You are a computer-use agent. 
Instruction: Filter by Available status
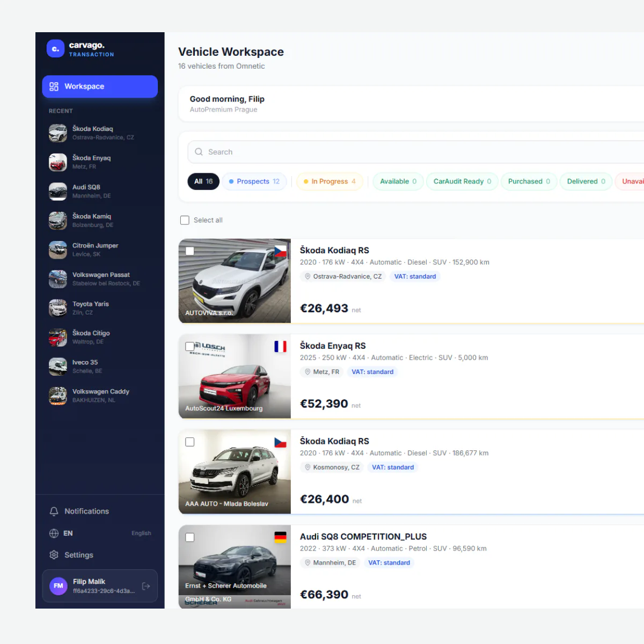[x=398, y=181]
